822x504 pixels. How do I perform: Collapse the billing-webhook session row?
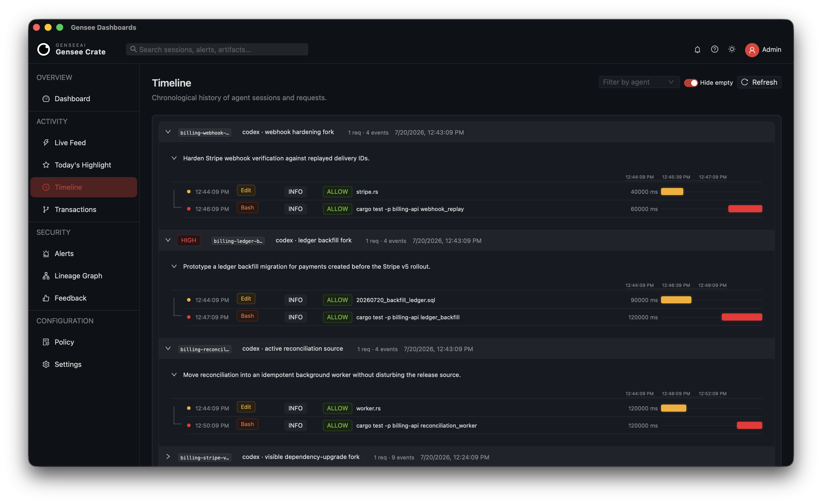coord(168,132)
